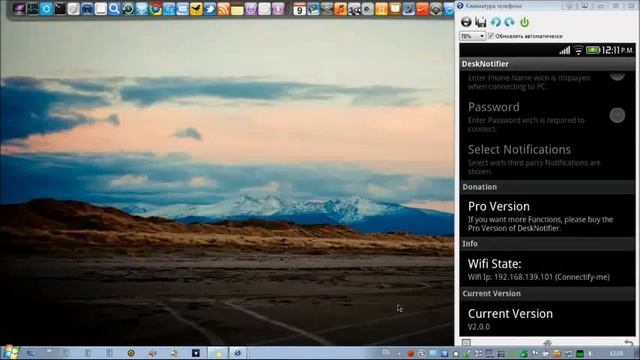Viewport: 640px width, 360px height.
Task: Open the Wifi State info item
Action: coord(547,269)
